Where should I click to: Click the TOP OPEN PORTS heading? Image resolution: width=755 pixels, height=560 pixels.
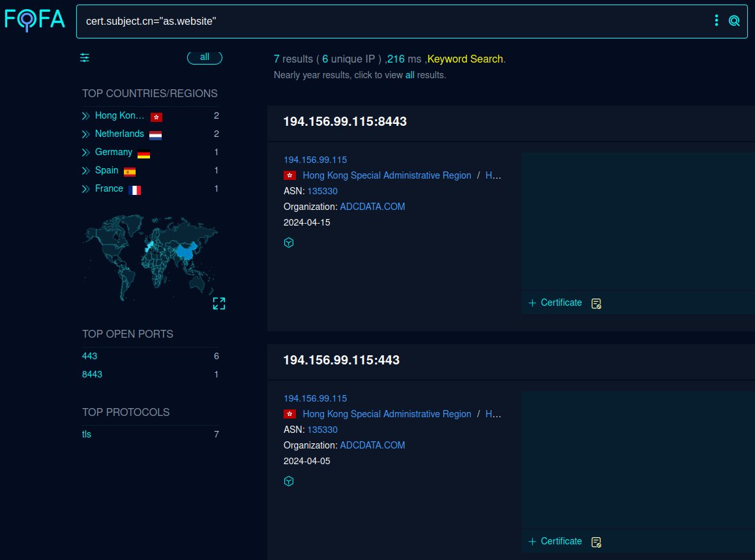click(x=128, y=334)
